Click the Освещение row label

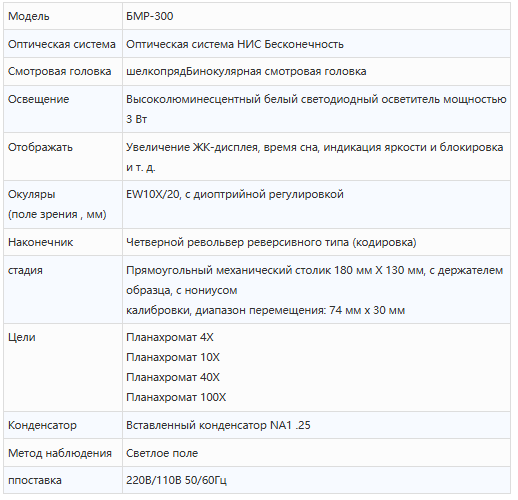(x=38, y=99)
